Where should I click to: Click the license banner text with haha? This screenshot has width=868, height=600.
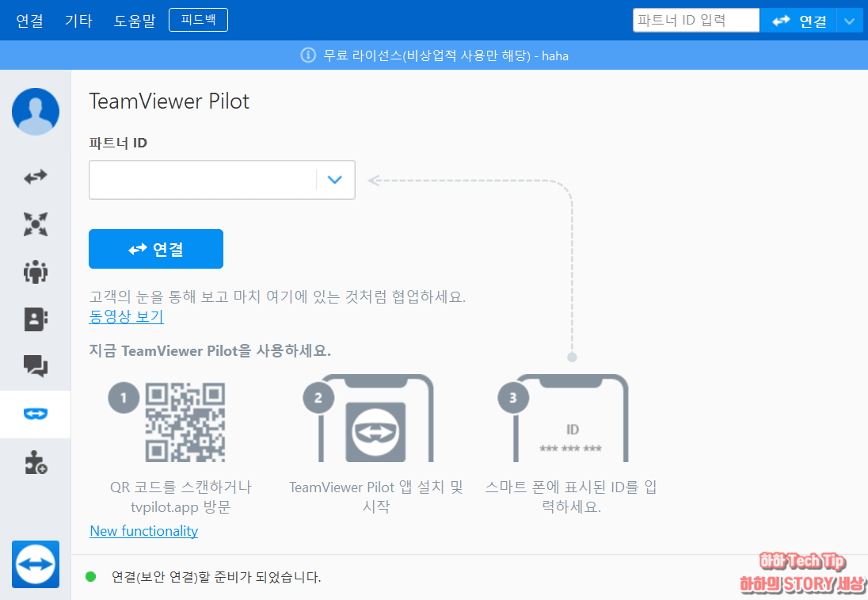(x=446, y=55)
